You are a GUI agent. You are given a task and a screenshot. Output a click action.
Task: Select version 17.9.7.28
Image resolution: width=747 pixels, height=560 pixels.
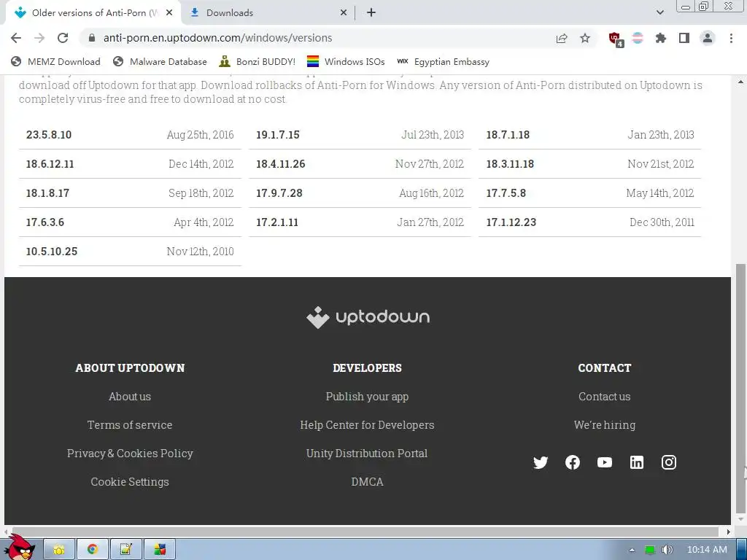coord(360,192)
